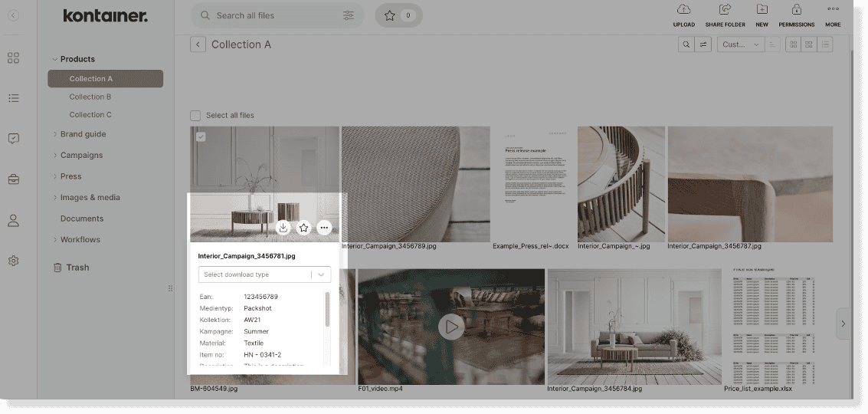Click the filename Interior_Campaign_3456781.jpg in popup
The image size is (868, 414).
pos(247,256)
